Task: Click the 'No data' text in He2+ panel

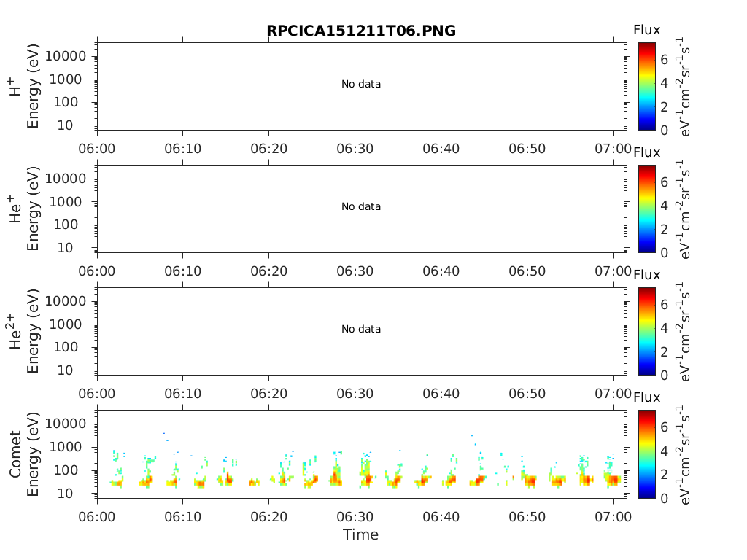Action: (x=360, y=329)
